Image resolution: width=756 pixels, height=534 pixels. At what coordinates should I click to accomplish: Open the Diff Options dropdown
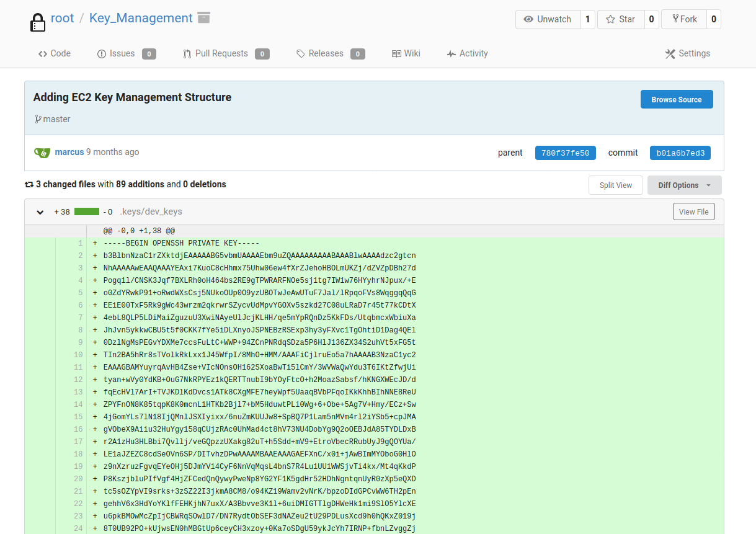684,185
